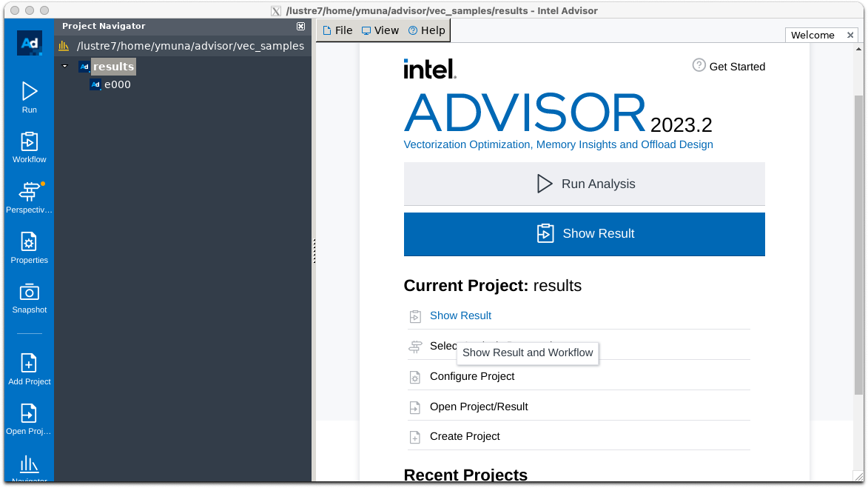Screen dimensions: 868x488
Task: Click the Show Result blue button
Action: [x=584, y=233]
